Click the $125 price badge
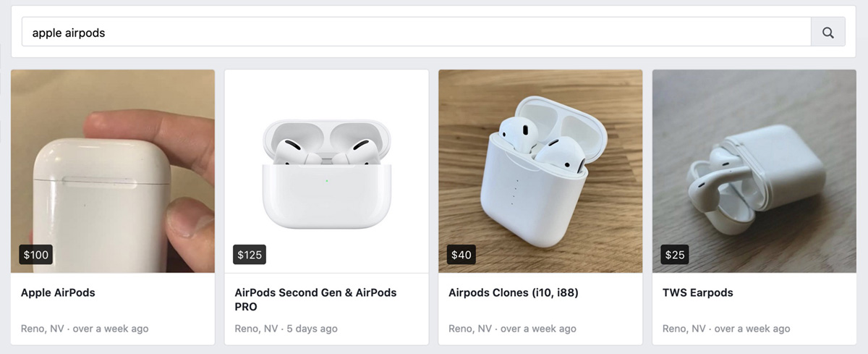 (250, 255)
